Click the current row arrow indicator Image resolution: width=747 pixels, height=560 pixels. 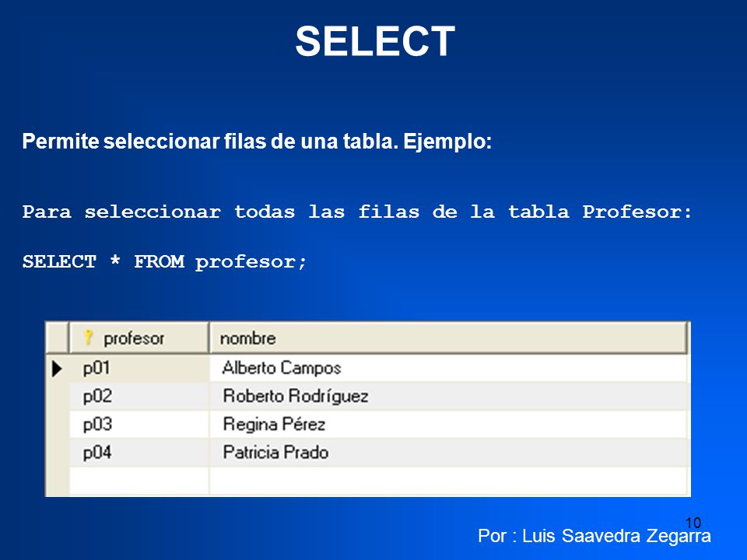57,368
